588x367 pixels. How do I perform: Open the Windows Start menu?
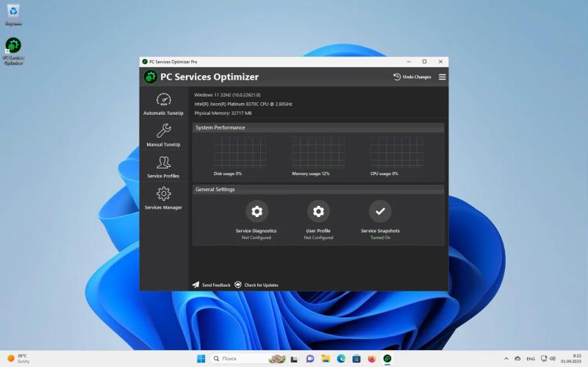pyautogui.click(x=201, y=359)
